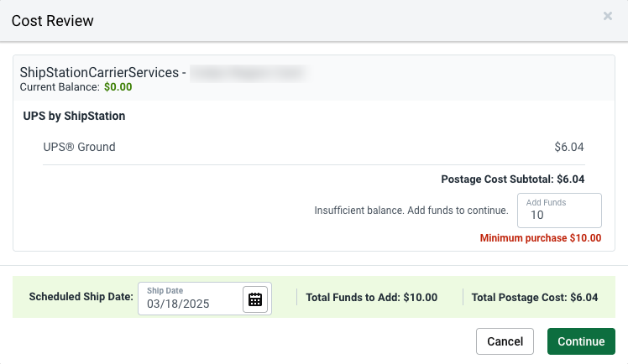The width and height of the screenshot is (628, 364).
Task: Click the Insufficient balance message
Action: (411, 210)
